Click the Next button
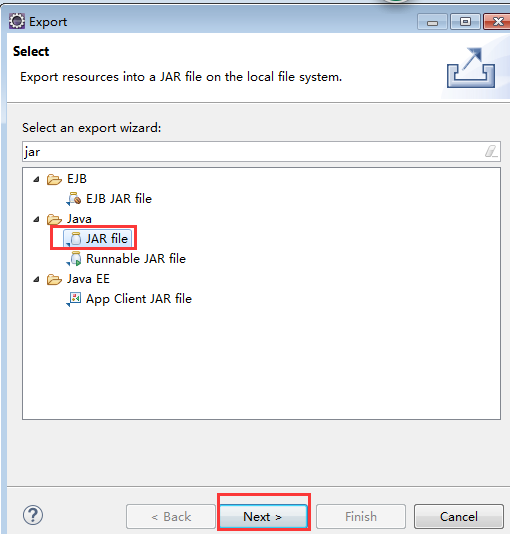The height and width of the screenshot is (534, 510). coord(263,516)
